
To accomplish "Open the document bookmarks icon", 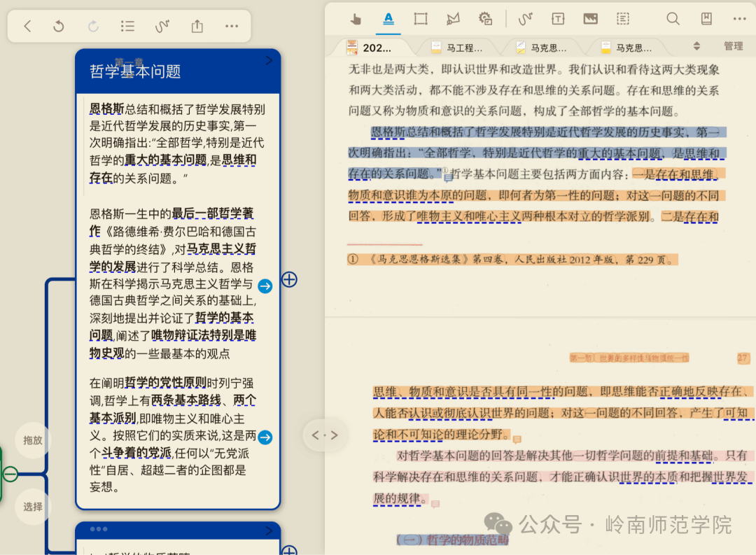I will [x=706, y=19].
